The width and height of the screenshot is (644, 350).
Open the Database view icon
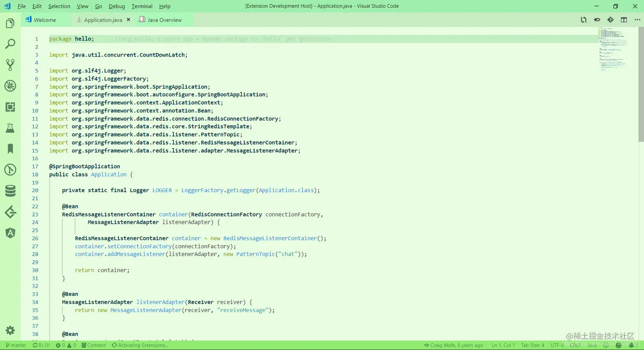point(10,191)
